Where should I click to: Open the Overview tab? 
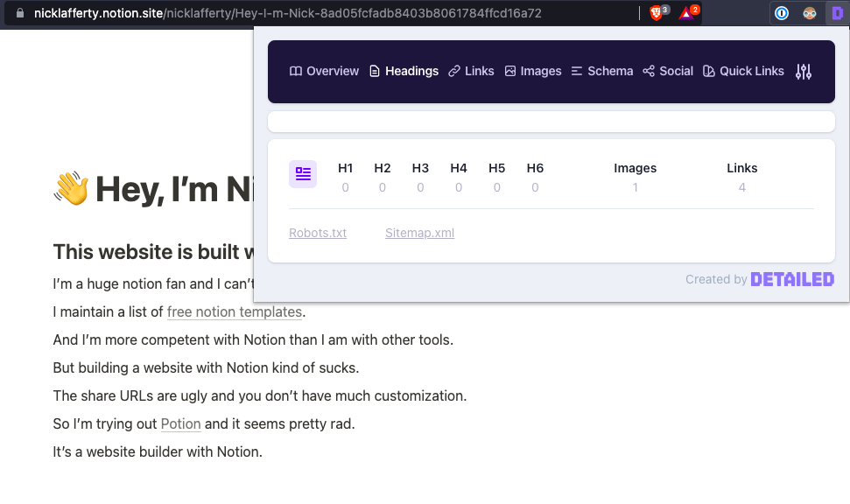pyautogui.click(x=324, y=71)
